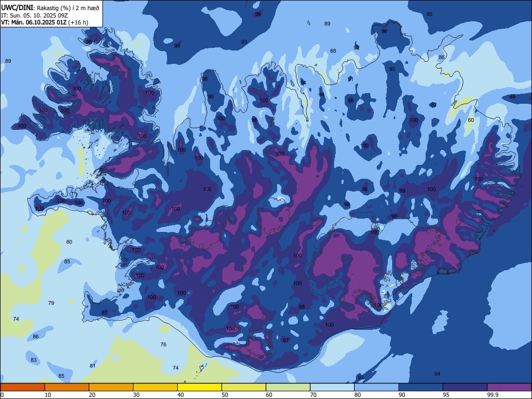532x399 pixels.
Task: Select the 30–40 legend color block
Action: [155, 387]
